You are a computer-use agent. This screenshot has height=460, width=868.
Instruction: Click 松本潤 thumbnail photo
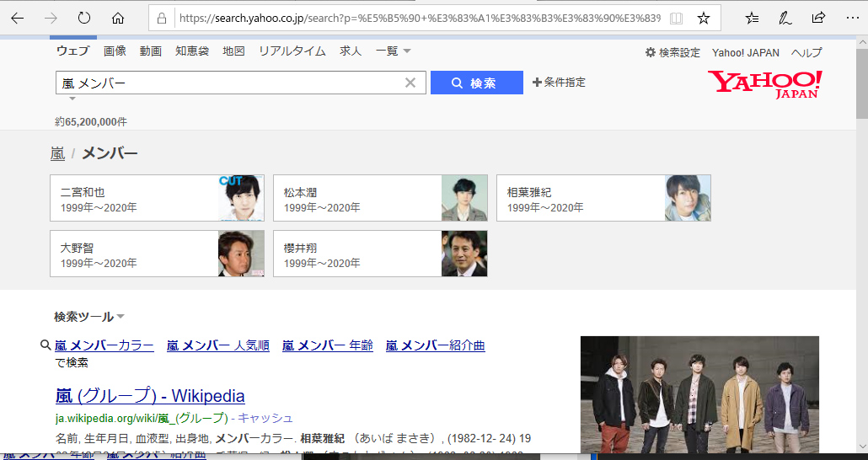[464, 198]
